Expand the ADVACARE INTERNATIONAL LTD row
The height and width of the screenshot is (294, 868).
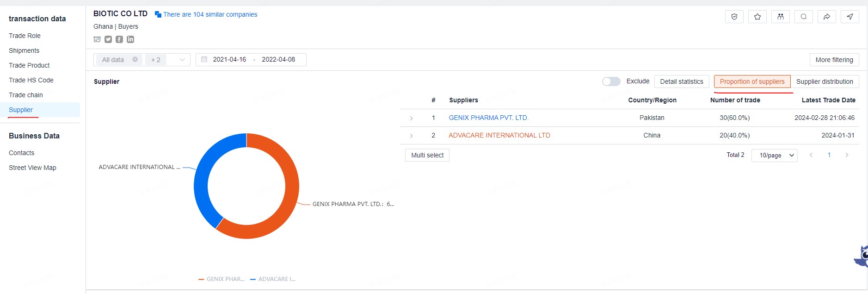coord(411,136)
